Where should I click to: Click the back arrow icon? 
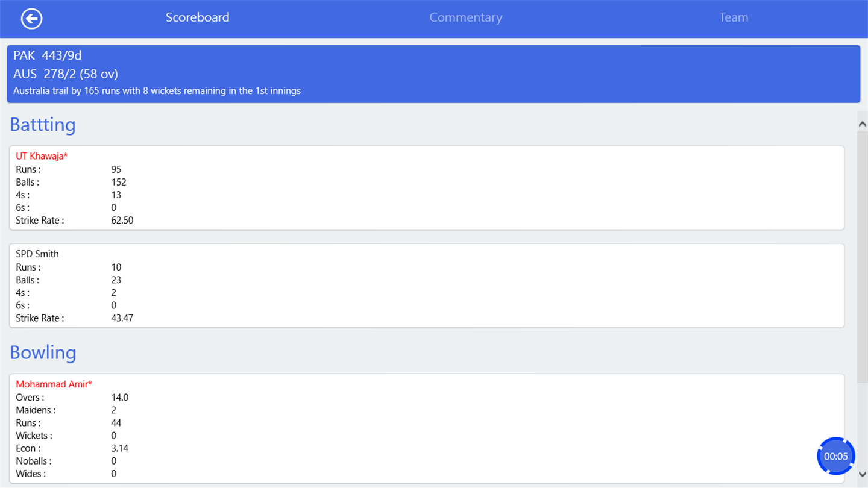[x=31, y=19]
